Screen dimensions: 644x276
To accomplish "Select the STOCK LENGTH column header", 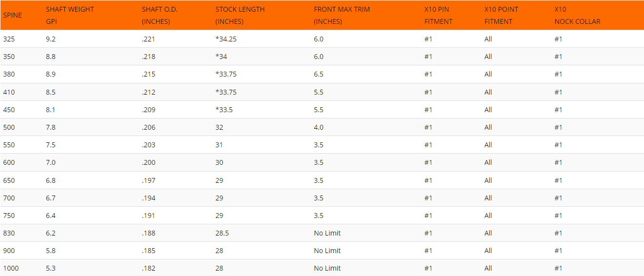I will point(240,15).
